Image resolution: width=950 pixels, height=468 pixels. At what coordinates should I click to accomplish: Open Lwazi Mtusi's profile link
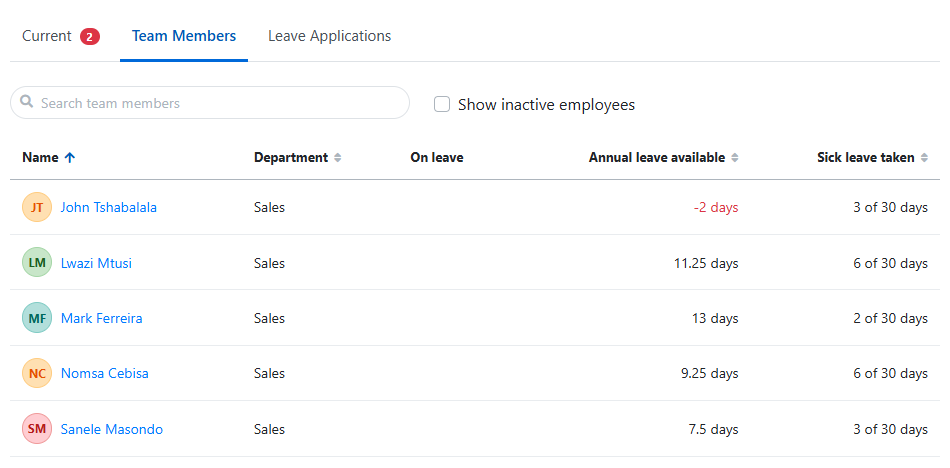(x=96, y=263)
